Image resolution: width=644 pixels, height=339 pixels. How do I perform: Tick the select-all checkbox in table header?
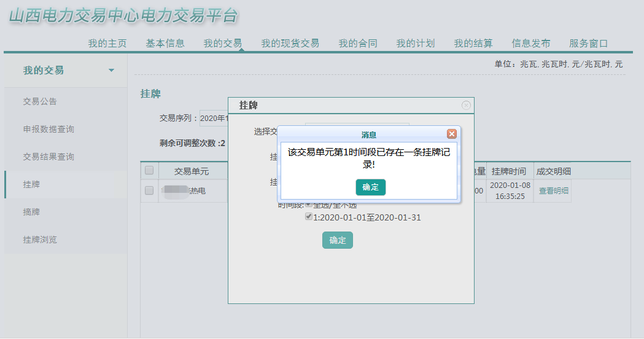pos(149,171)
